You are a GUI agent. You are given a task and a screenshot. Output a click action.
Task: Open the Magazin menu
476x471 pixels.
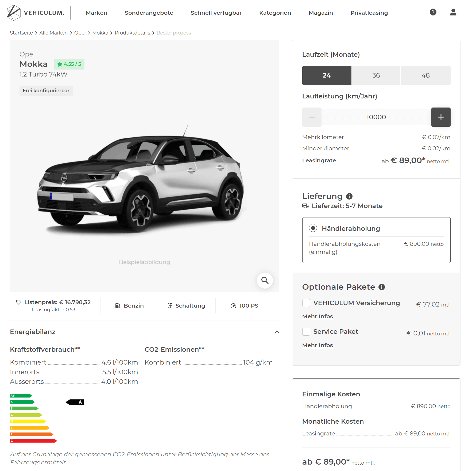tap(321, 13)
